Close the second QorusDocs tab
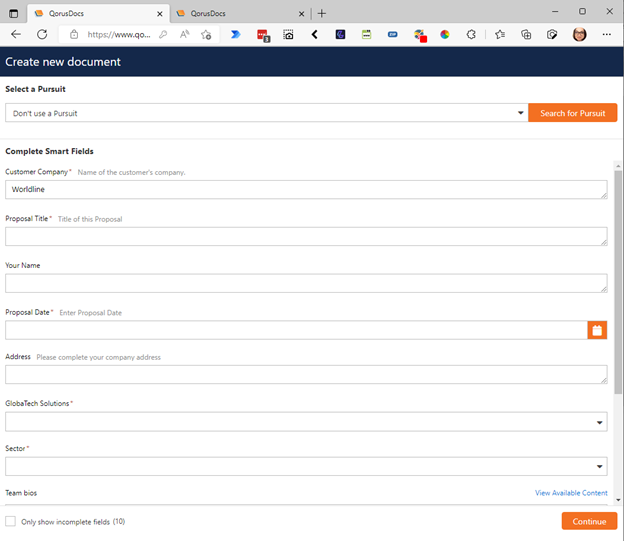The image size is (624, 541). (301, 14)
